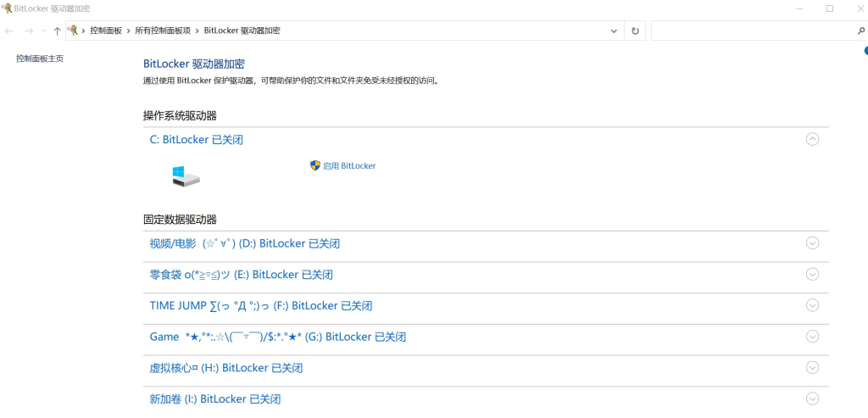Click the 操作系统驱动器 section heading
The height and width of the screenshot is (418, 868).
pyautogui.click(x=180, y=115)
